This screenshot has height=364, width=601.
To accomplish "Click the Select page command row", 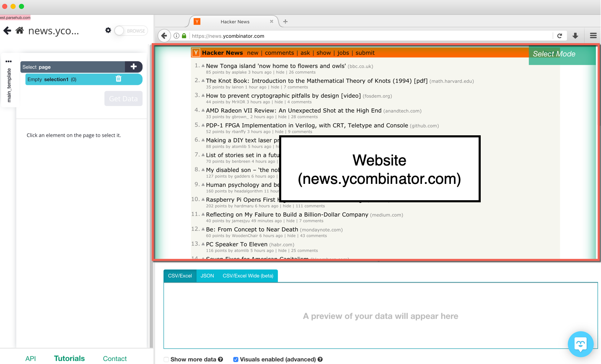I will pyautogui.click(x=73, y=67).
